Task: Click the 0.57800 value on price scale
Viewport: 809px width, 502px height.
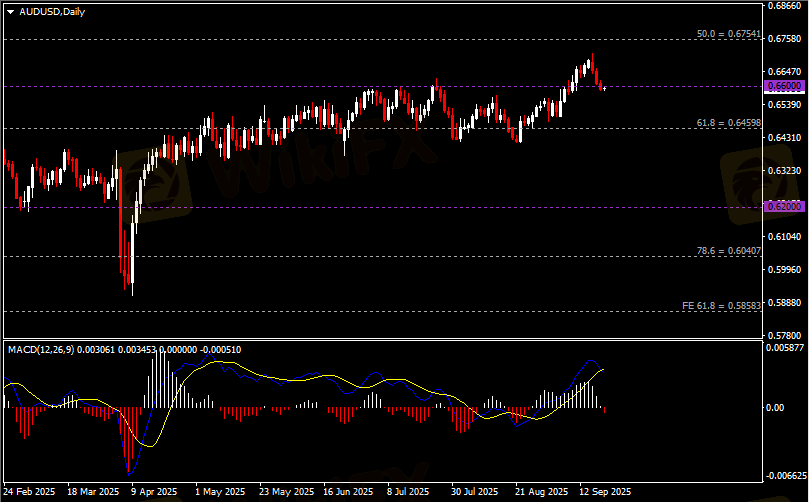Action: (784, 335)
